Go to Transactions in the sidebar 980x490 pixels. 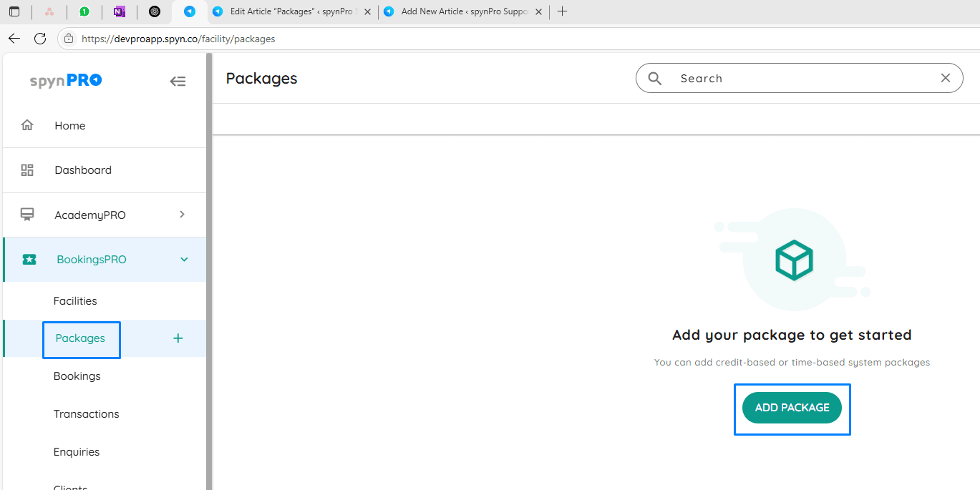86,414
